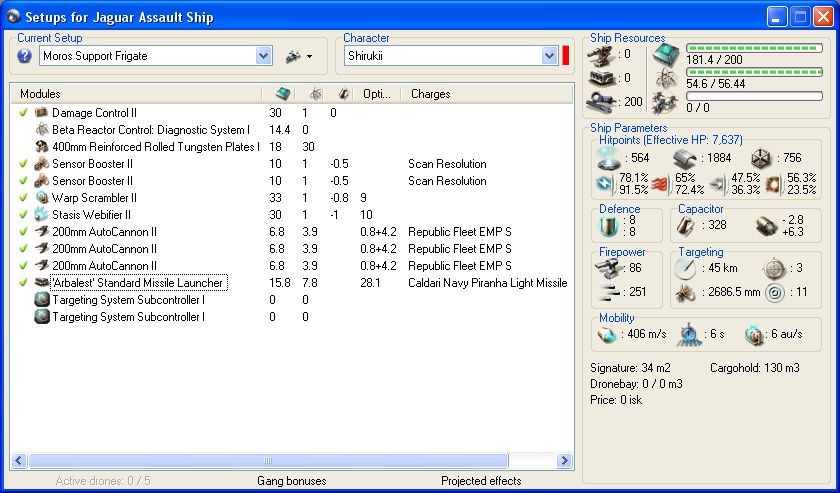Toggle second Sensor Booster II checkmark
Image resolution: width=840 pixels, height=493 pixels.
pyautogui.click(x=23, y=181)
